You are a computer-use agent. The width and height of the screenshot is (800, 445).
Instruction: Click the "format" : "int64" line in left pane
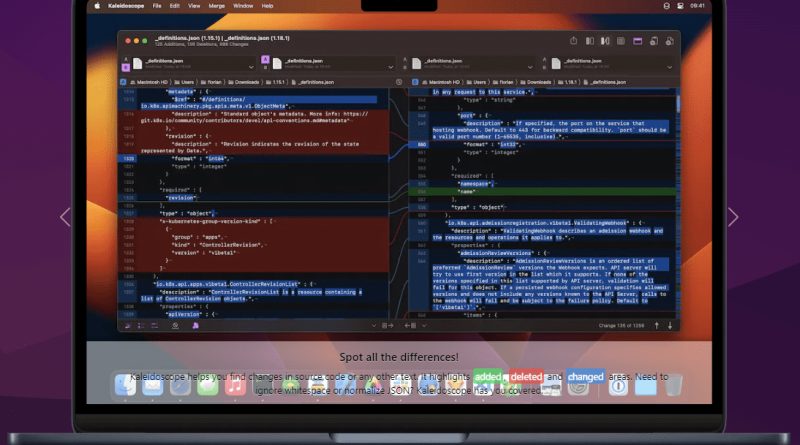pos(253,159)
